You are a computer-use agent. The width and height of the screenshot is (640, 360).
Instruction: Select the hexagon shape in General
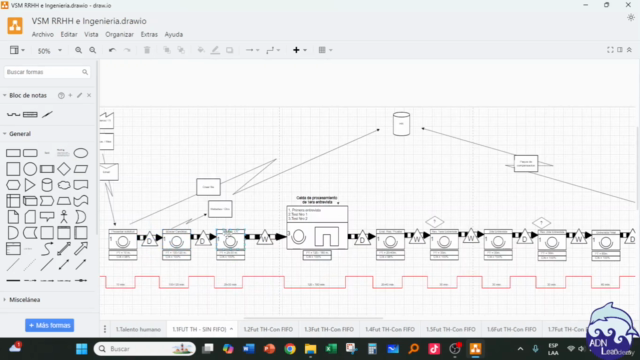click(13, 185)
